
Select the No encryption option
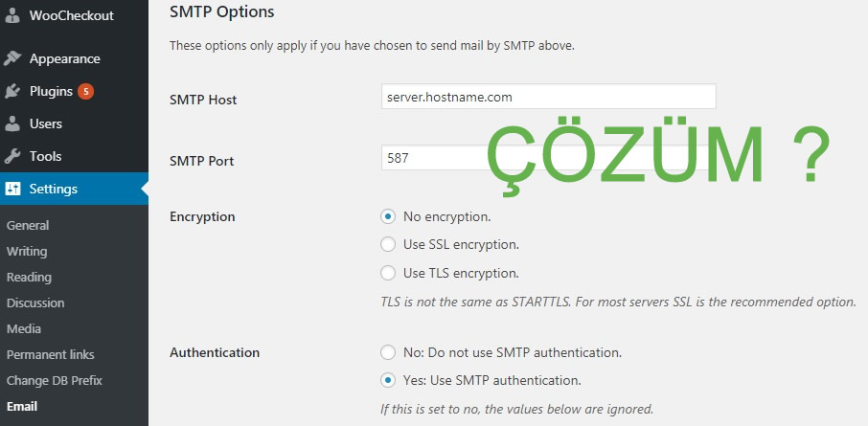point(388,216)
